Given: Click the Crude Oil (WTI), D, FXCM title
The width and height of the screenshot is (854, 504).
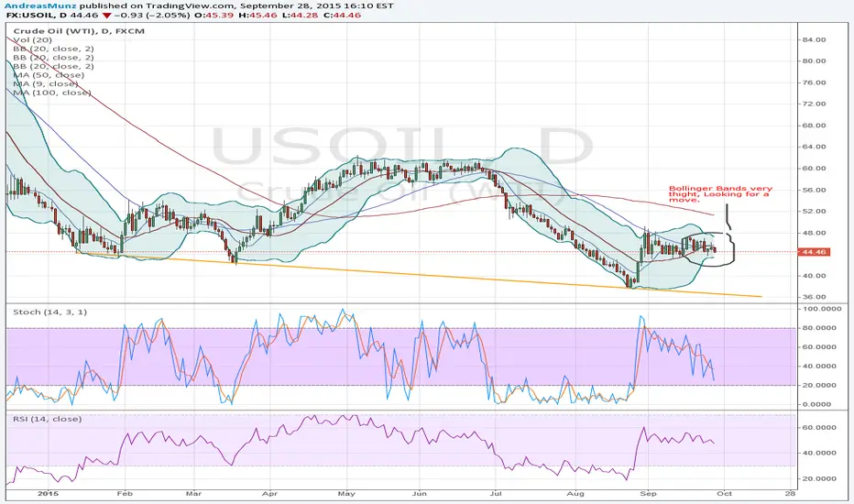Looking at the screenshot, I should pos(79,31).
